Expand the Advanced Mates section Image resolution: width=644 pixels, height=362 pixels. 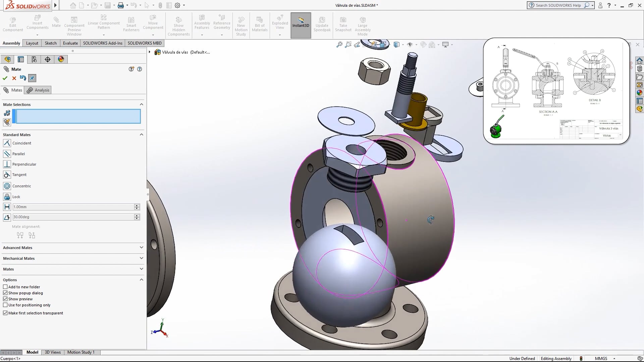[141, 247]
